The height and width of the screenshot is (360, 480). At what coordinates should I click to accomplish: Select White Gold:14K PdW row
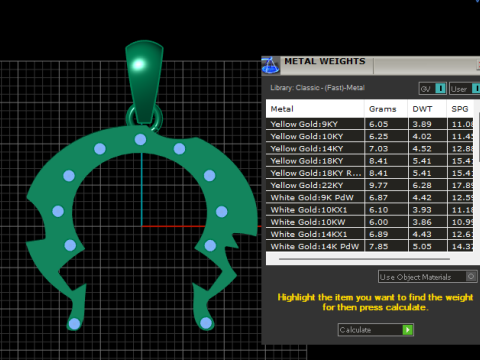(x=369, y=246)
